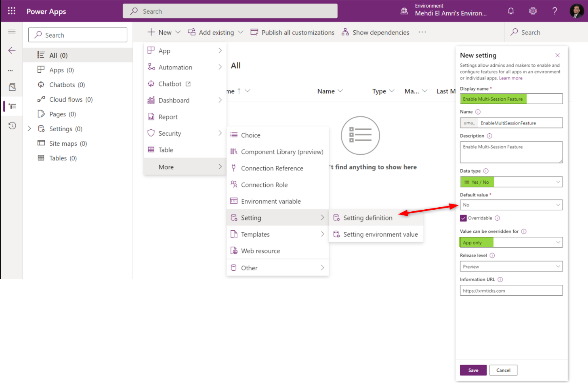The width and height of the screenshot is (588, 383).
Task: Open the history icon in left rail
Action: point(12,126)
